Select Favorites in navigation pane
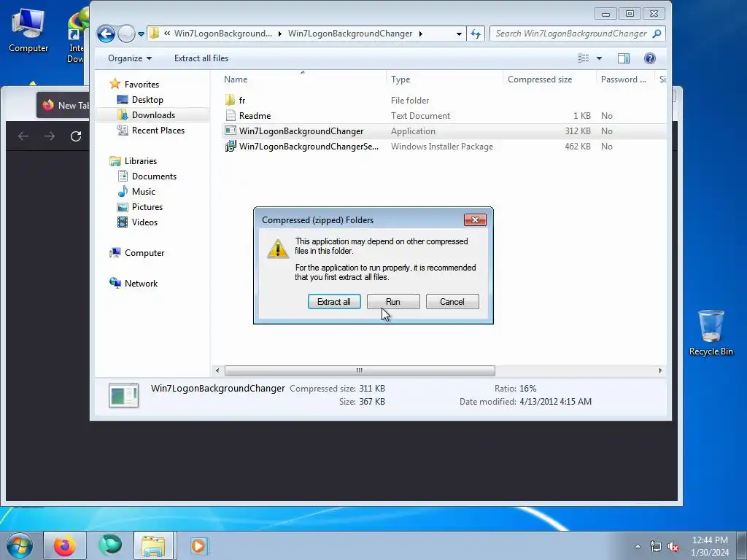The image size is (747, 560). (x=142, y=85)
